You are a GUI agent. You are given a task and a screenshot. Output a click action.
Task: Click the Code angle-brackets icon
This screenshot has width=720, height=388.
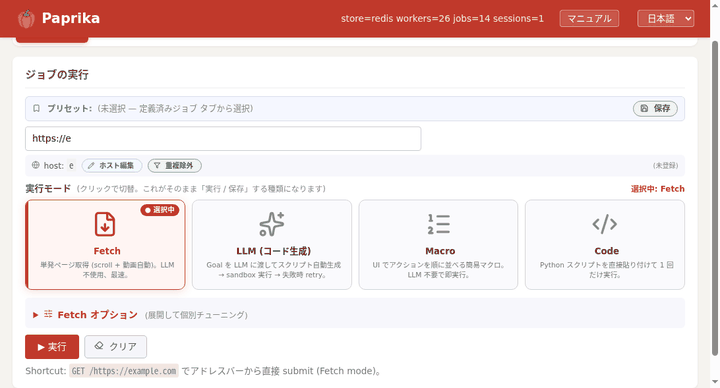[605, 224]
